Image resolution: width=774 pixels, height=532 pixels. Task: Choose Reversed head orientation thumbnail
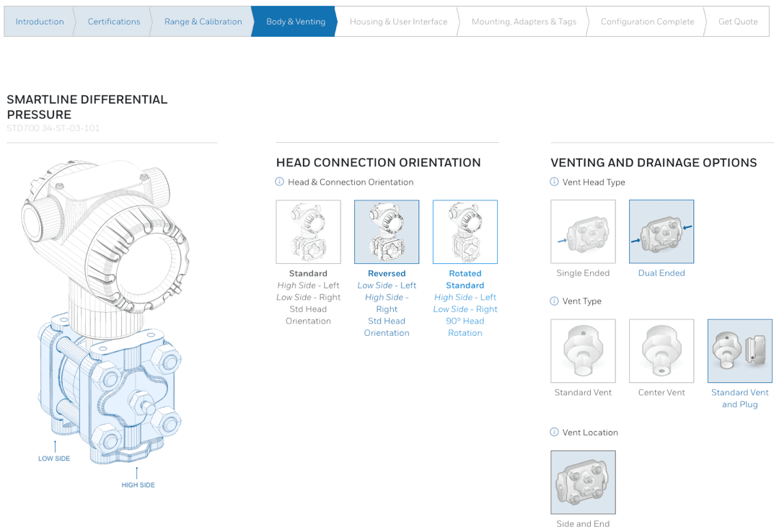click(x=387, y=231)
